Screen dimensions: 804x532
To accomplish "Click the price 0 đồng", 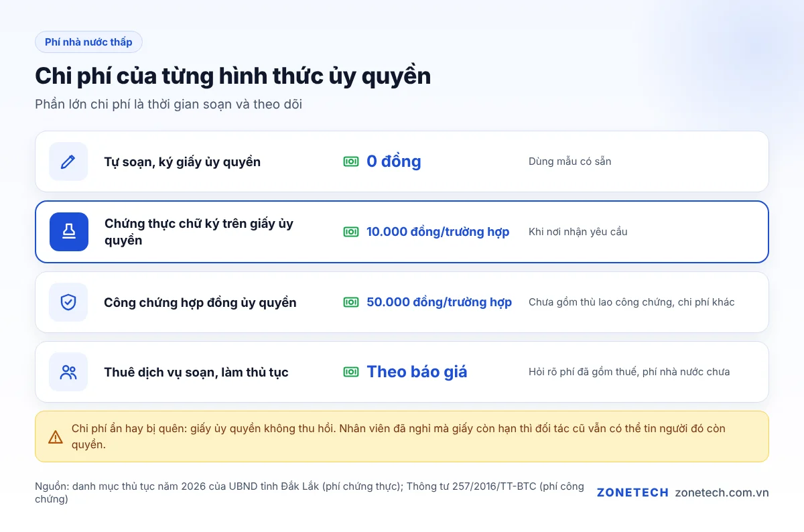I will click(394, 161).
